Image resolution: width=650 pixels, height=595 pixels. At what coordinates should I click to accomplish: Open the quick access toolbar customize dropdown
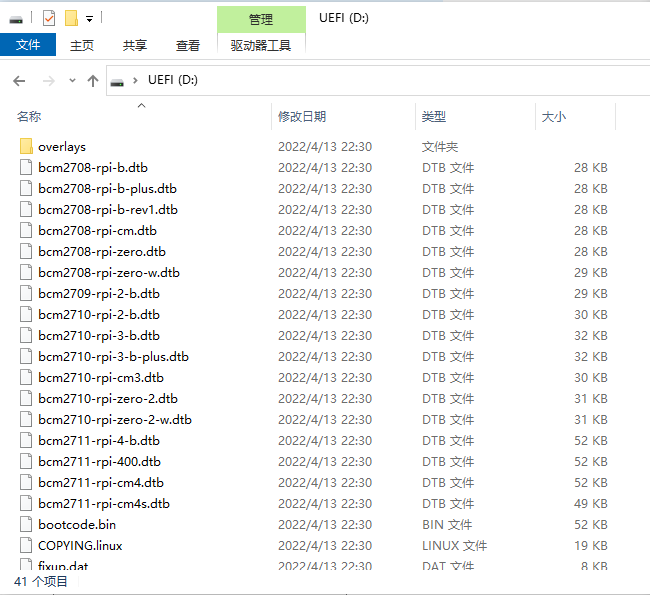[89, 19]
